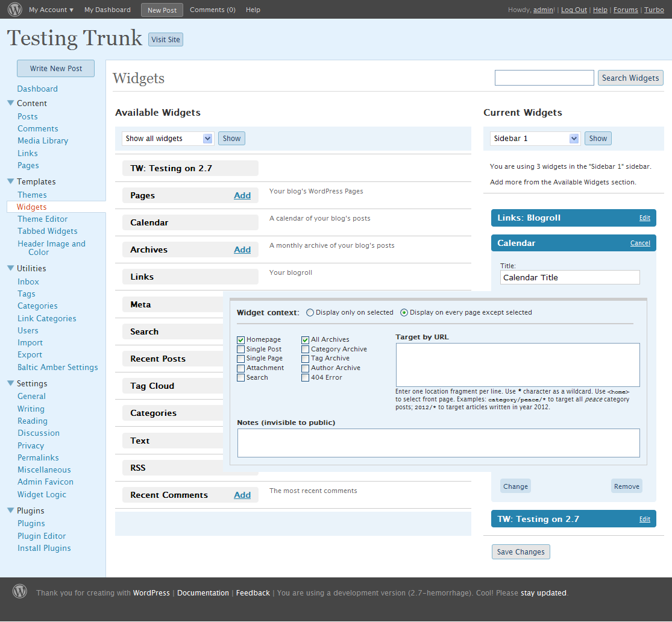Screen dimensions: 672x622
Task: Collapse the Templates section triangle
Action: pyautogui.click(x=10, y=181)
